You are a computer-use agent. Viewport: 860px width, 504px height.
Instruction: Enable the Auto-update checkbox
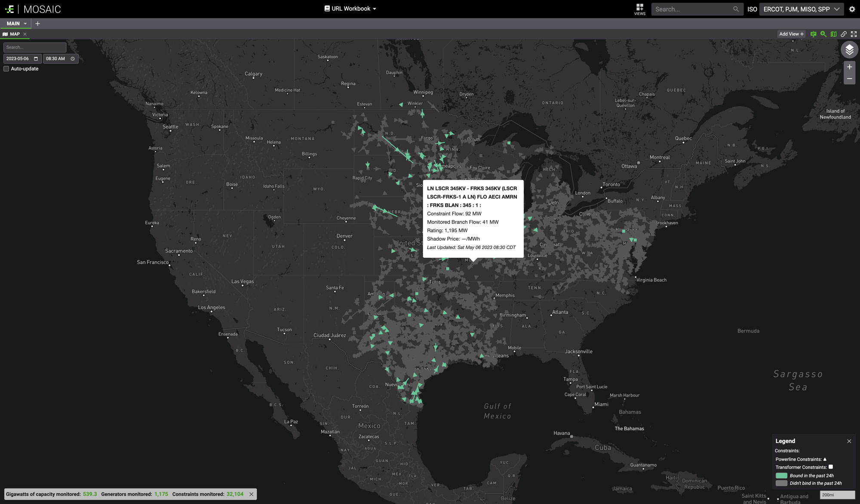click(x=6, y=69)
